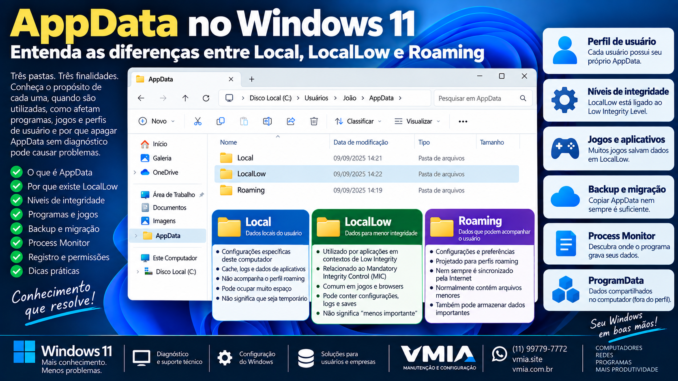Expand the OneDrive tree node
Image resolution: width=678 pixels, height=381 pixels.
(135, 172)
